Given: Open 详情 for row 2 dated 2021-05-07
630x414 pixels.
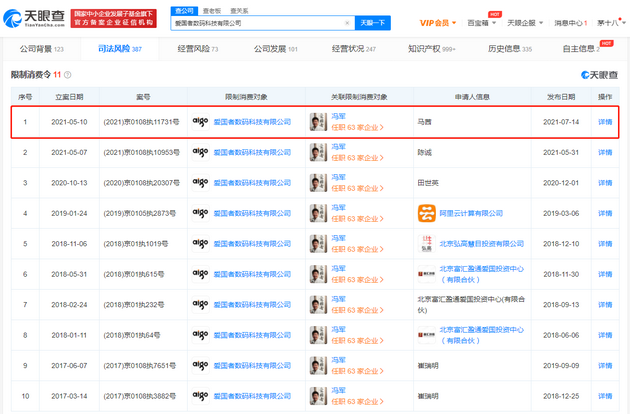Looking at the screenshot, I should pyautogui.click(x=605, y=152).
